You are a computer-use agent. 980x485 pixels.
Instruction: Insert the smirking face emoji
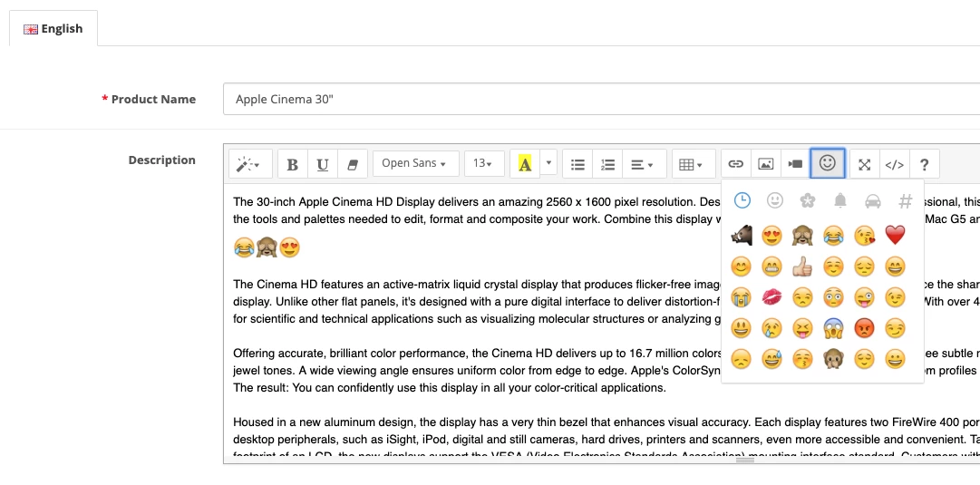click(x=895, y=328)
